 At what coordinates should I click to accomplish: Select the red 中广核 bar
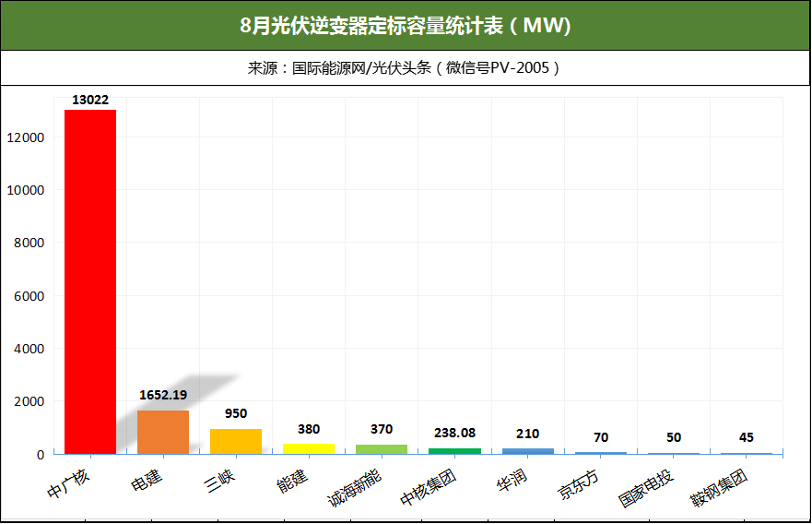[x=90, y=282]
